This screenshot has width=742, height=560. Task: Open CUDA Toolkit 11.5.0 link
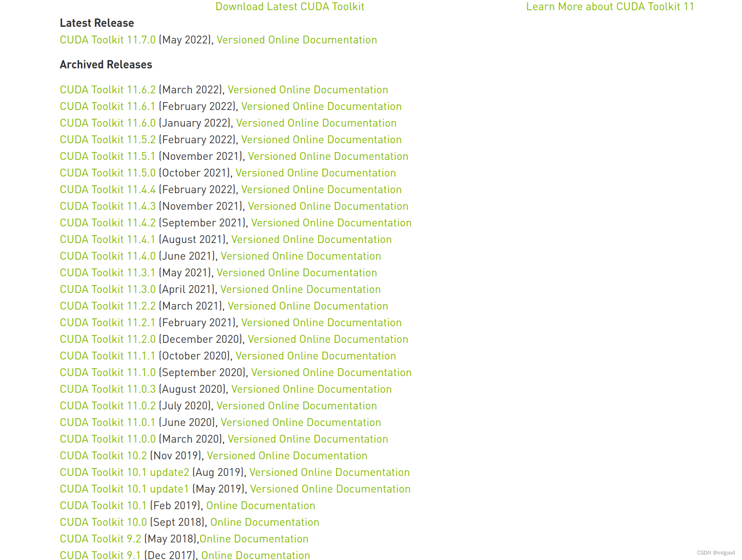coord(108,173)
